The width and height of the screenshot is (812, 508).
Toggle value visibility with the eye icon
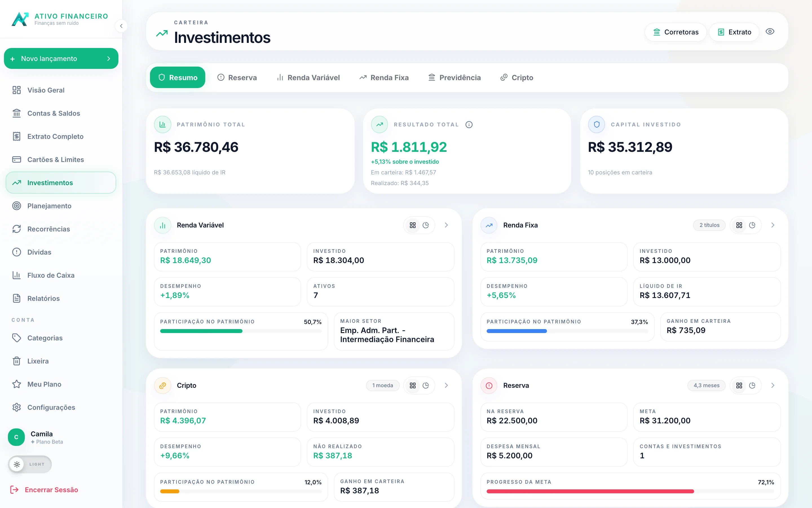[x=770, y=32]
